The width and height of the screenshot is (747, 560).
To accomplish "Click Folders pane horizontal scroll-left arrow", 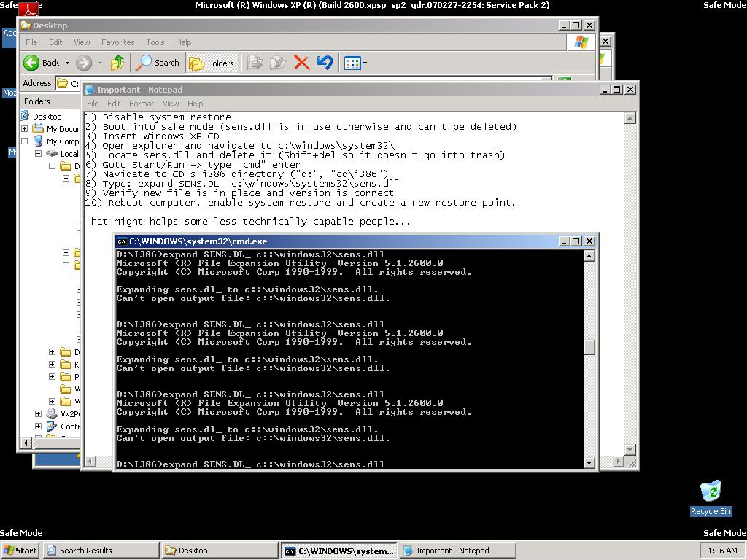I will pos(26,443).
